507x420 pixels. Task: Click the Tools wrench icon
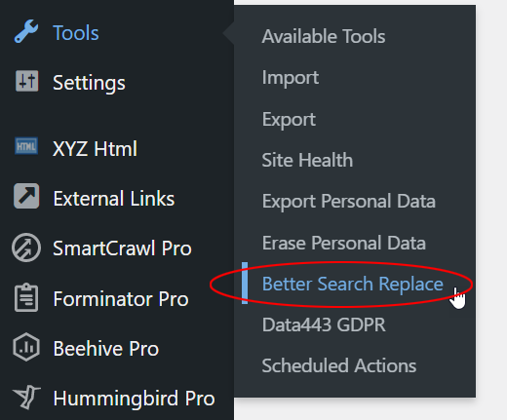(x=26, y=31)
